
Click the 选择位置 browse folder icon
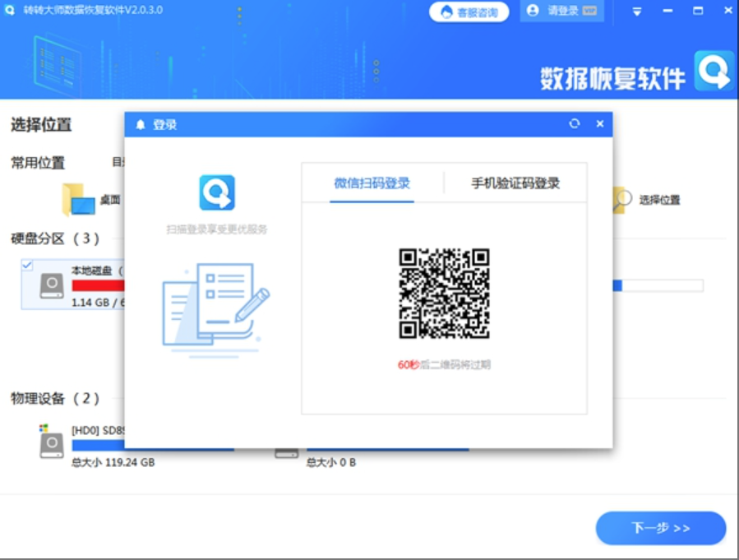pos(622,200)
